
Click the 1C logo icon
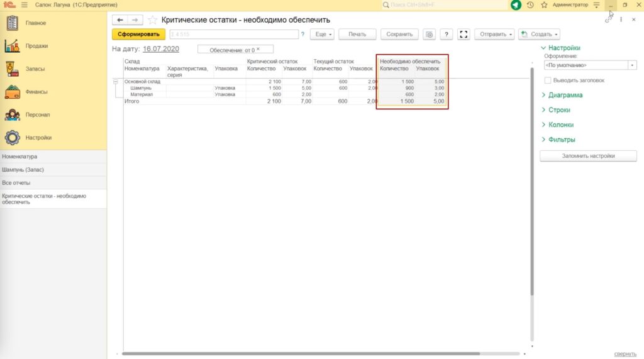tap(9, 5)
